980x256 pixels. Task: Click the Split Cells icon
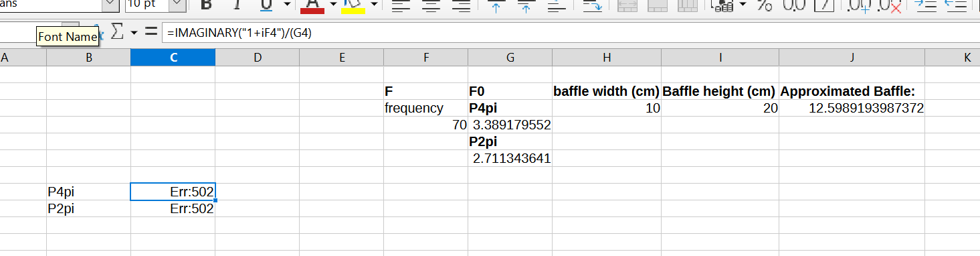coord(688,5)
